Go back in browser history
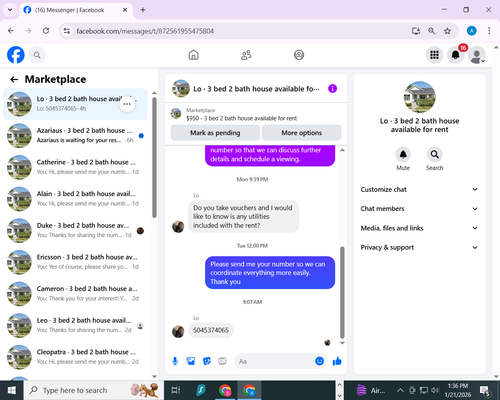This screenshot has width=500, height=400. pyautogui.click(x=11, y=31)
